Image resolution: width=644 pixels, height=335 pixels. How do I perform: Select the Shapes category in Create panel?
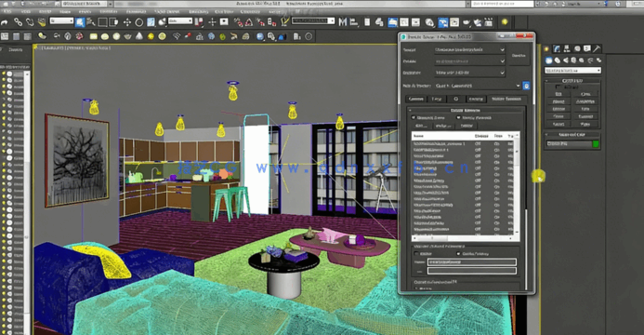[558, 60]
